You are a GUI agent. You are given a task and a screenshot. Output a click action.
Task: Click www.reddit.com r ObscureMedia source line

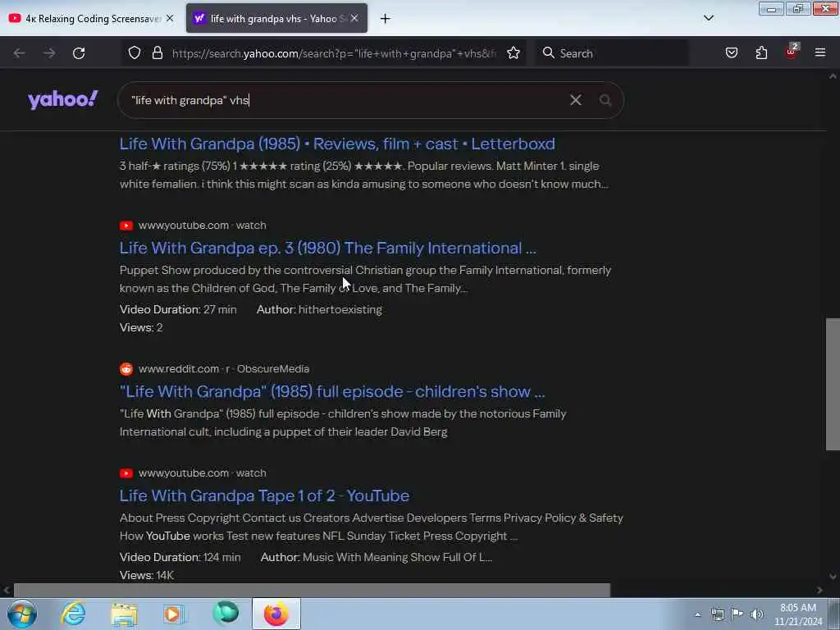click(223, 368)
